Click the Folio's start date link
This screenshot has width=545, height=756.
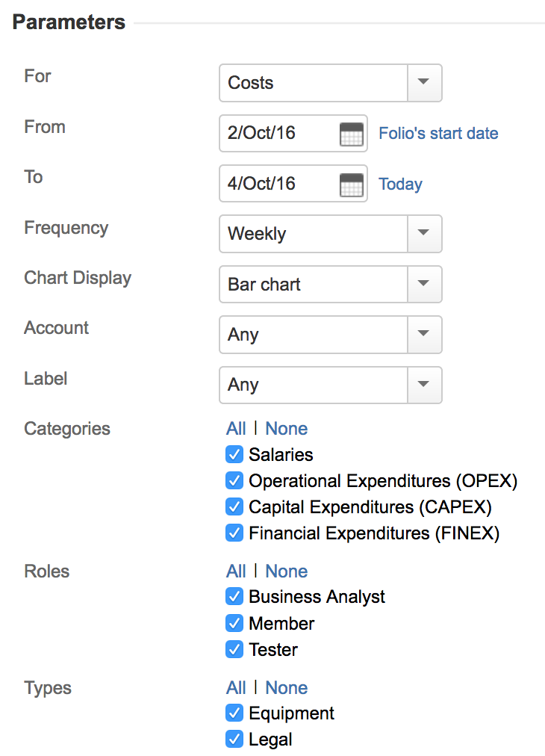point(438,134)
